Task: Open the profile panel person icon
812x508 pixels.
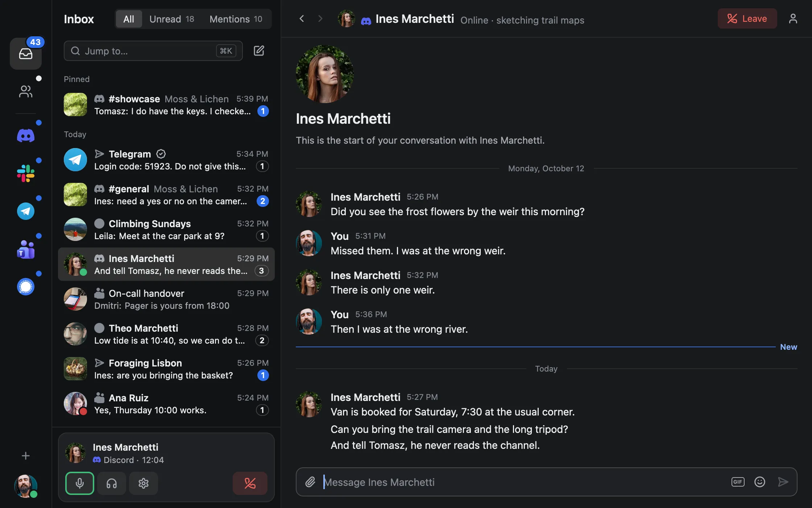Action: [x=793, y=19]
